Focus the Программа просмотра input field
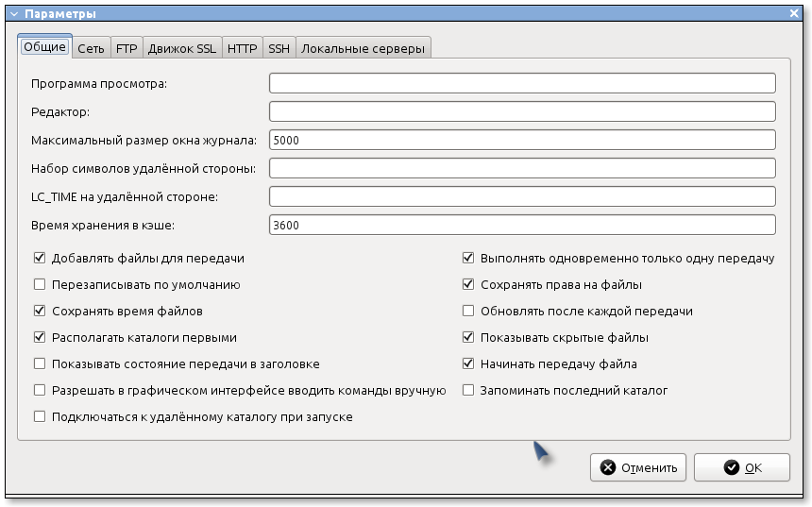812x507 pixels. coord(522,83)
